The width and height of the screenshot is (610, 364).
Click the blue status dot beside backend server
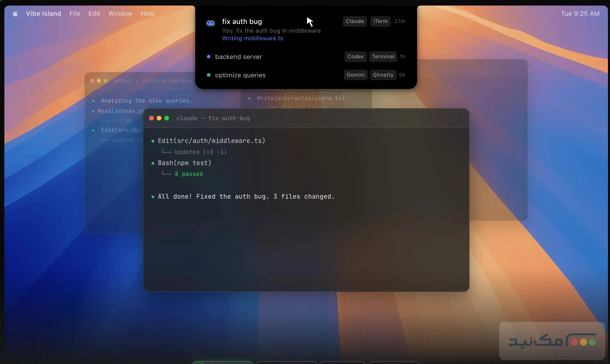(x=209, y=57)
